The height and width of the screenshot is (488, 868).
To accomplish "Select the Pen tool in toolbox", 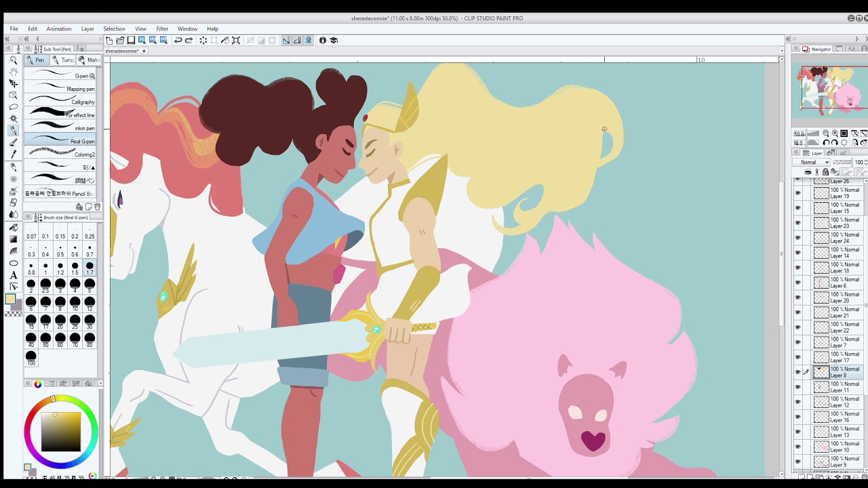I will coord(13,130).
